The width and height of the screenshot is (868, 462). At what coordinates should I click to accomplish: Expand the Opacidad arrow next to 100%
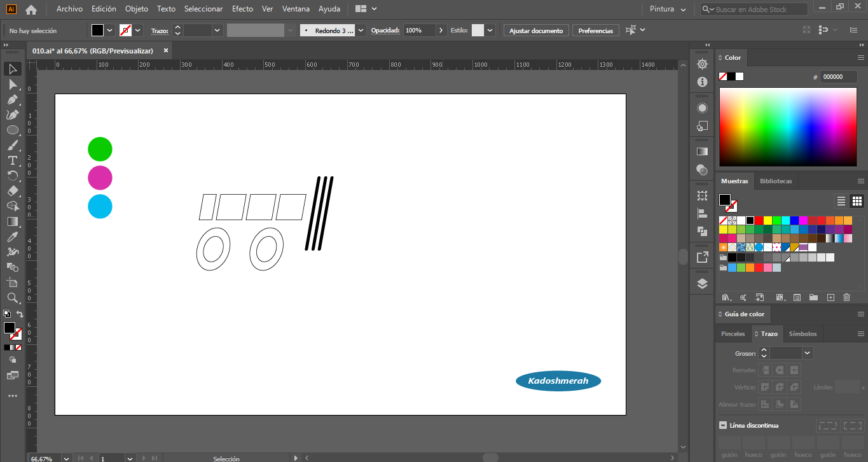[441, 30]
